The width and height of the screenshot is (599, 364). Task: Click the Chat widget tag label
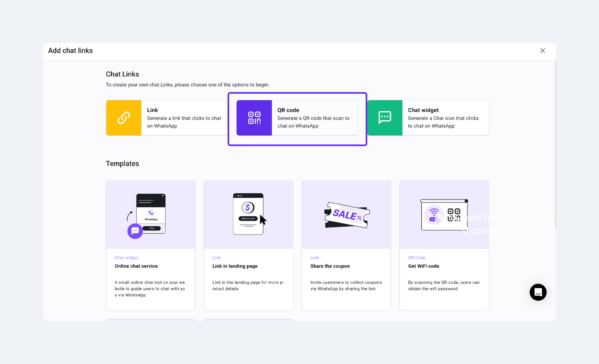(x=126, y=257)
